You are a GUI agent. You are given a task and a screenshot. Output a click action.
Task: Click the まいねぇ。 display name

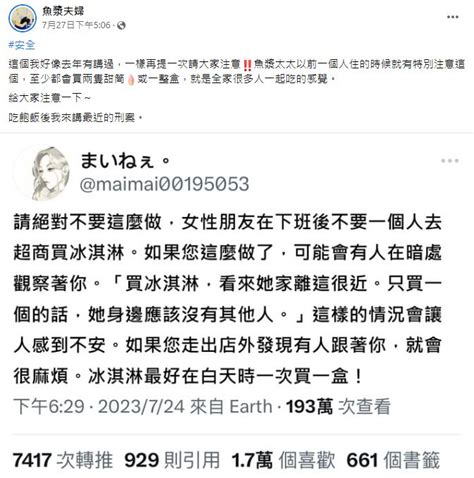125,161
